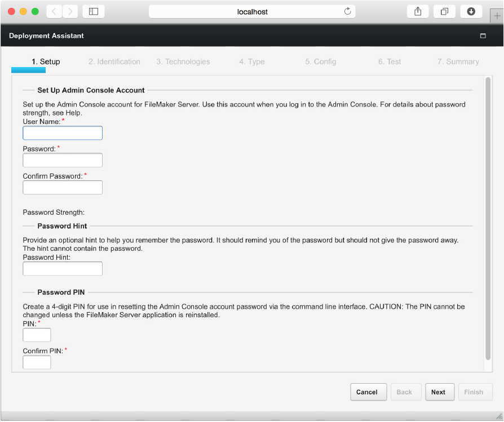The image size is (504, 422).
Task: Add a new tab with plus
Action: [497, 16]
